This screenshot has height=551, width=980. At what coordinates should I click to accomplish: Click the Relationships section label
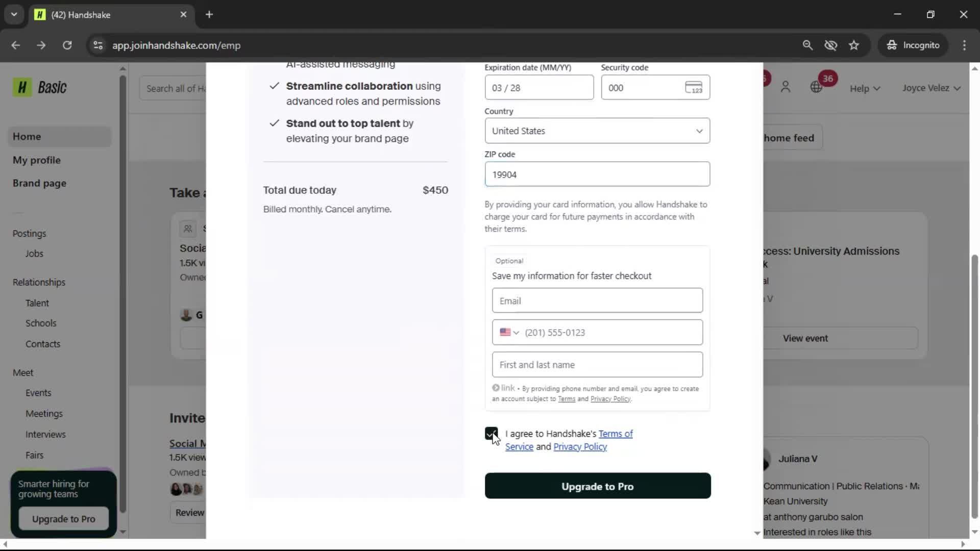[x=39, y=282]
